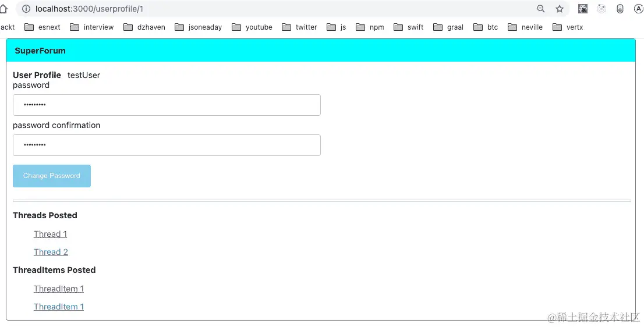Click the browser home icon
This screenshot has height=327, width=644.
[3, 9]
